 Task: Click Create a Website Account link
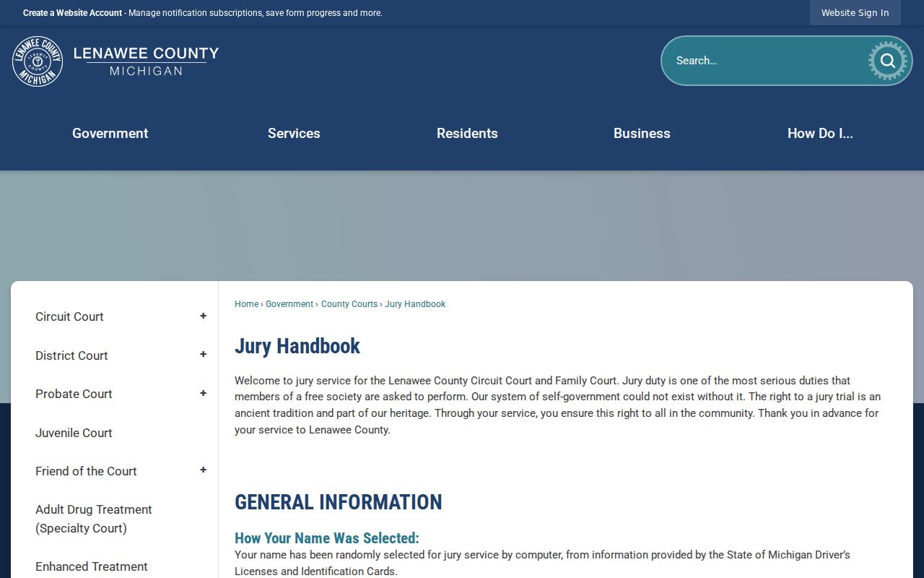(72, 13)
